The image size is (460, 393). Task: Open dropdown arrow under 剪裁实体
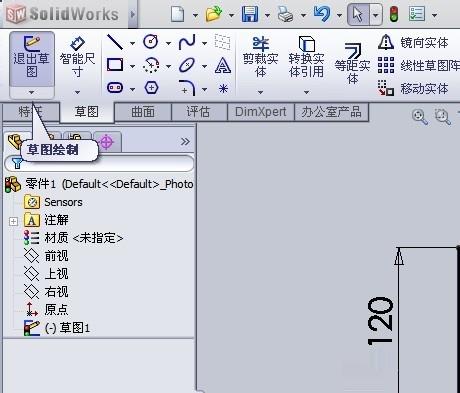260,92
